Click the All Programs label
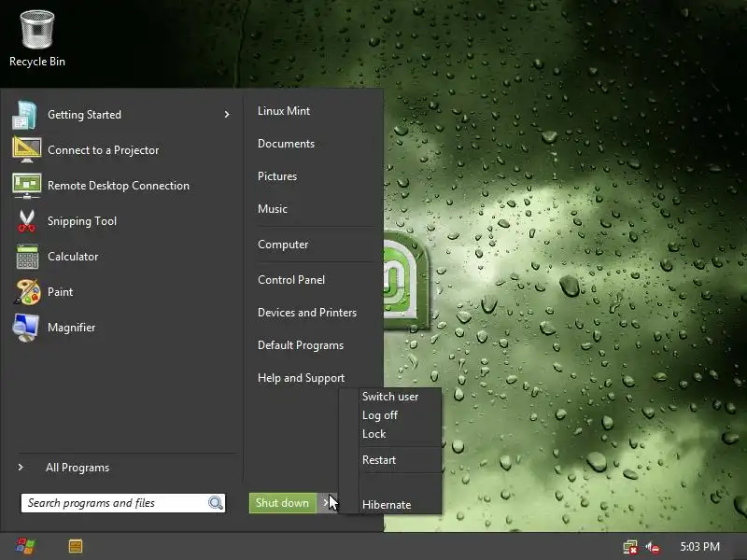Screen dimensions: 747x560 (x=78, y=468)
